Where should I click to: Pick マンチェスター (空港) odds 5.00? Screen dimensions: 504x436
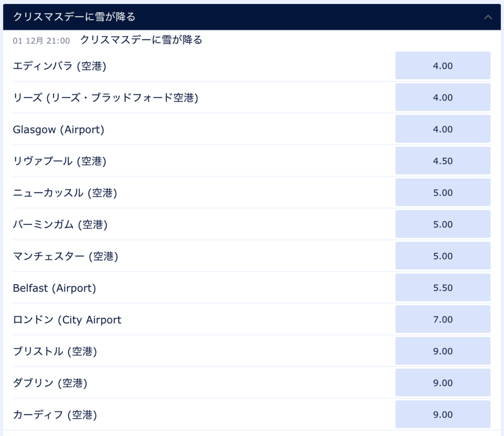(x=442, y=256)
